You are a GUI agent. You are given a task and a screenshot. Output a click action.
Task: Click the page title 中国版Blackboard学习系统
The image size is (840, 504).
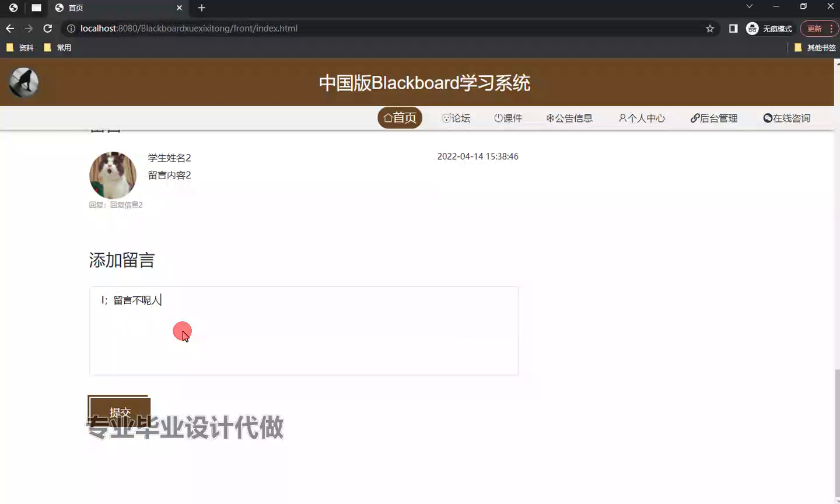pyautogui.click(x=424, y=83)
